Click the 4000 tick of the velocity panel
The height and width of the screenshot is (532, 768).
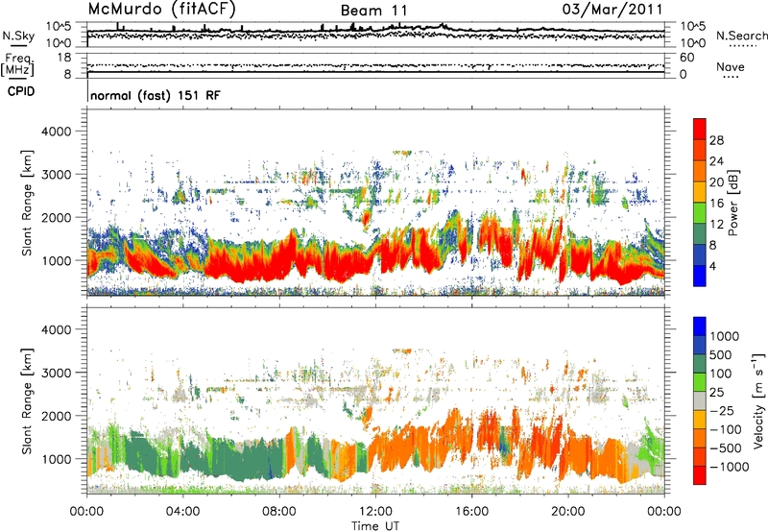click(57, 329)
